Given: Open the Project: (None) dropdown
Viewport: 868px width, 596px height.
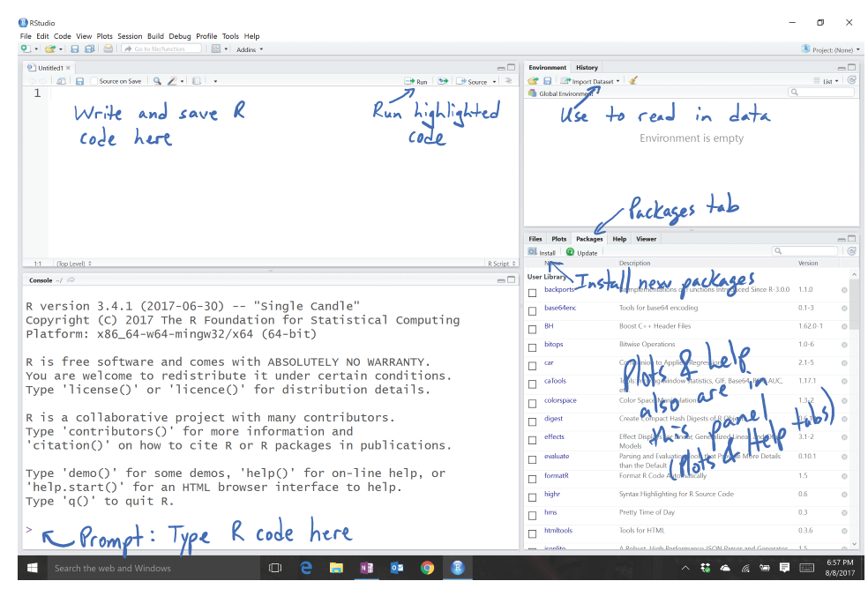Looking at the screenshot, I should [831, 49].
